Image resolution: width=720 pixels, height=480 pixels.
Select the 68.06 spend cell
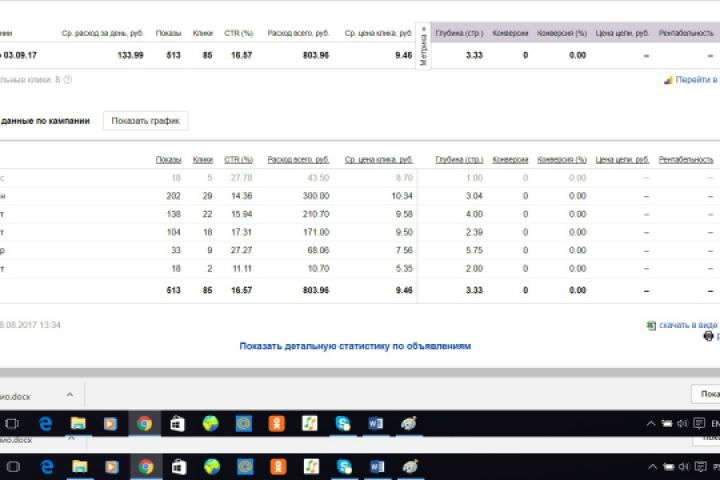[318, 250]
